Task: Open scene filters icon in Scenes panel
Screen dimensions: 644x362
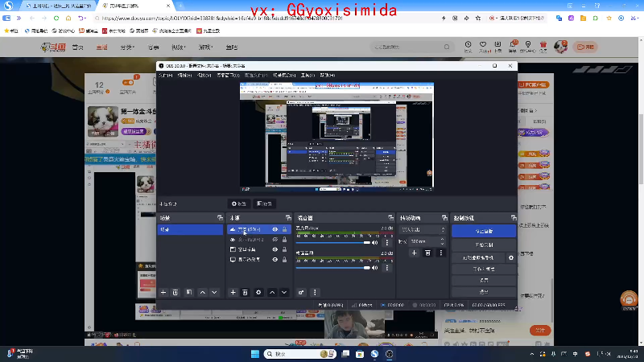Action: [x=189, y=292]
